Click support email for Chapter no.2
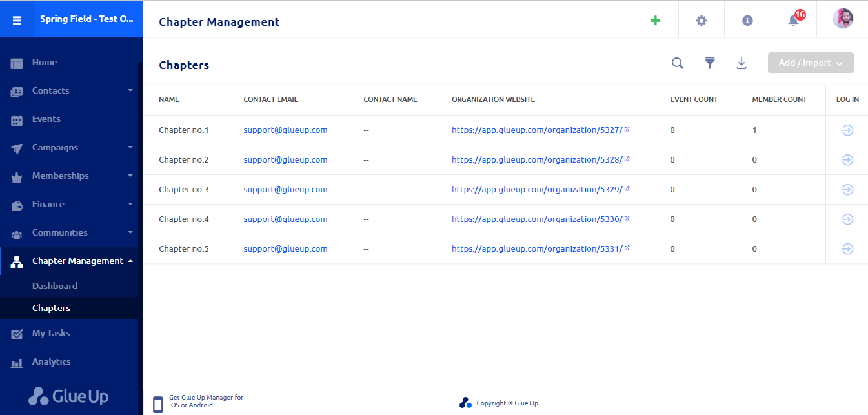Viewport: 868px width, 415px height. click(x=285, y=160)
